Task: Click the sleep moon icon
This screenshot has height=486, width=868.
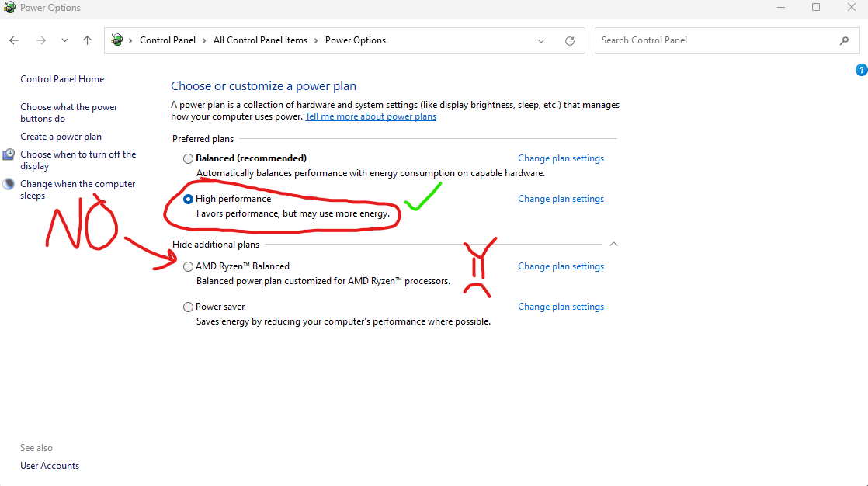Action: click(x=9, y=184)
